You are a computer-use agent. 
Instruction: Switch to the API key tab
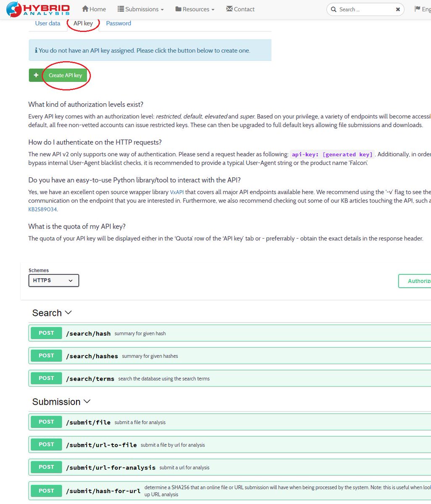click(x=83, y=23)
